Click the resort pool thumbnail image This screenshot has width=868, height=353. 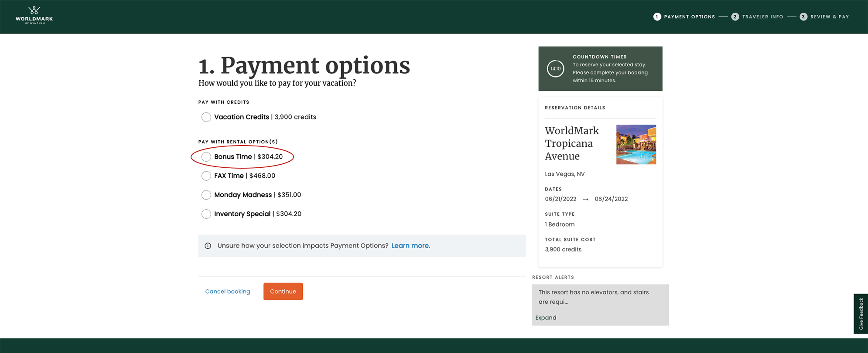point(636,145)
